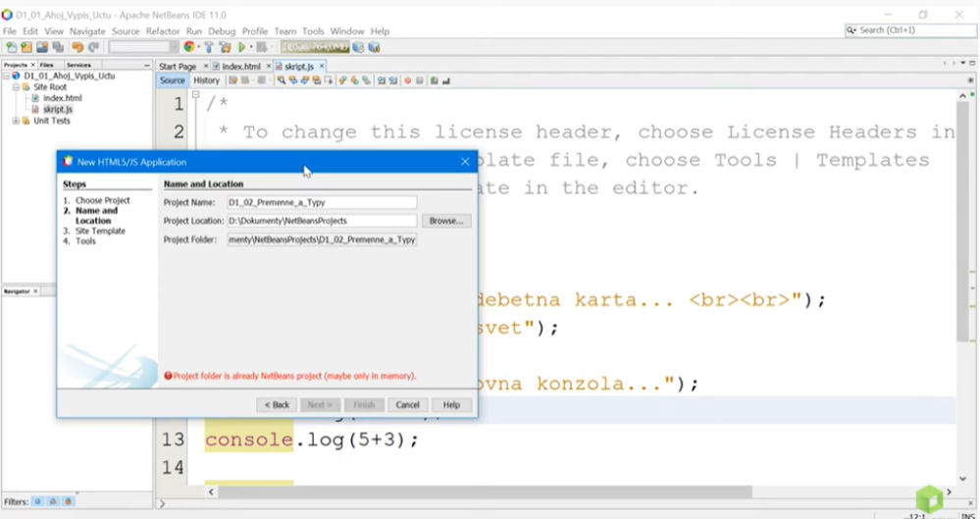980x519 pixels.
Task: Click the Run Project green arrow
Action: 241,47
